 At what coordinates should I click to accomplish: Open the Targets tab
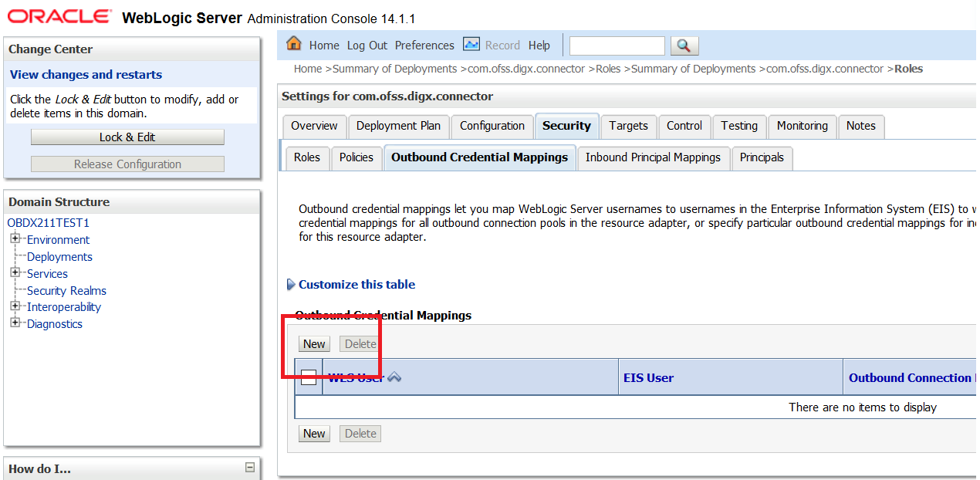[x=628, y=126]
